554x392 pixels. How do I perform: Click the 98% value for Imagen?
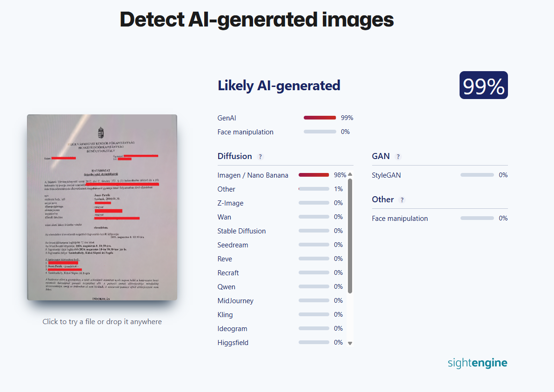click(x=340, y=175)
